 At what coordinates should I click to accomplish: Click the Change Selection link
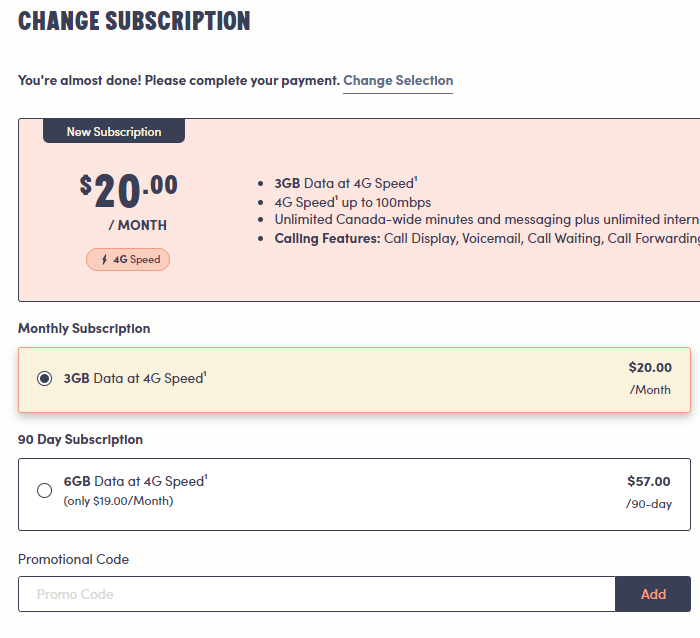(398, 81)
